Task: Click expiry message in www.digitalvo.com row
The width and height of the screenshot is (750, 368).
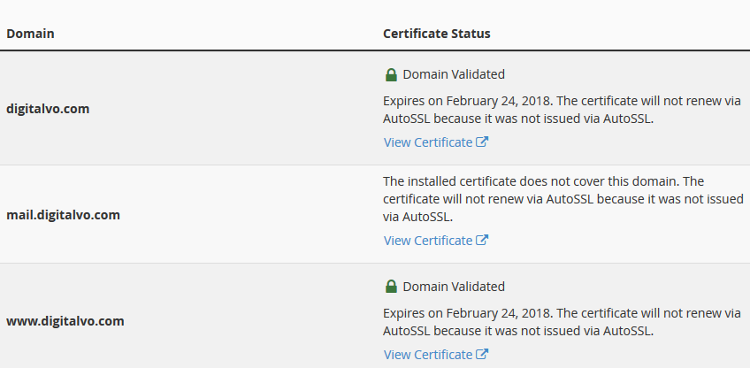Action: coord(562,322)
